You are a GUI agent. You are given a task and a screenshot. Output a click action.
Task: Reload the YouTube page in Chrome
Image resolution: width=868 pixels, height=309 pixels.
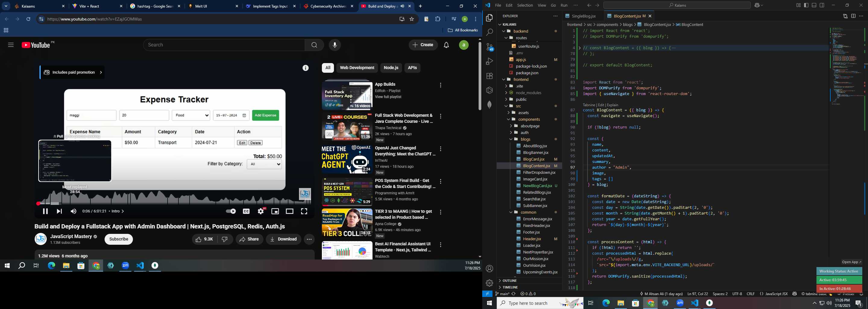(29, 19)
